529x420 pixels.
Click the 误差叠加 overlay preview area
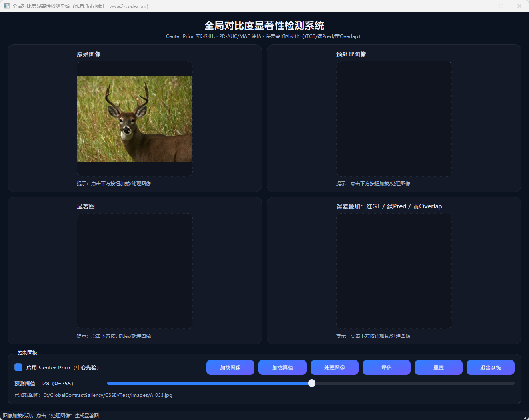pyautogui.click(x=394, y=271)
